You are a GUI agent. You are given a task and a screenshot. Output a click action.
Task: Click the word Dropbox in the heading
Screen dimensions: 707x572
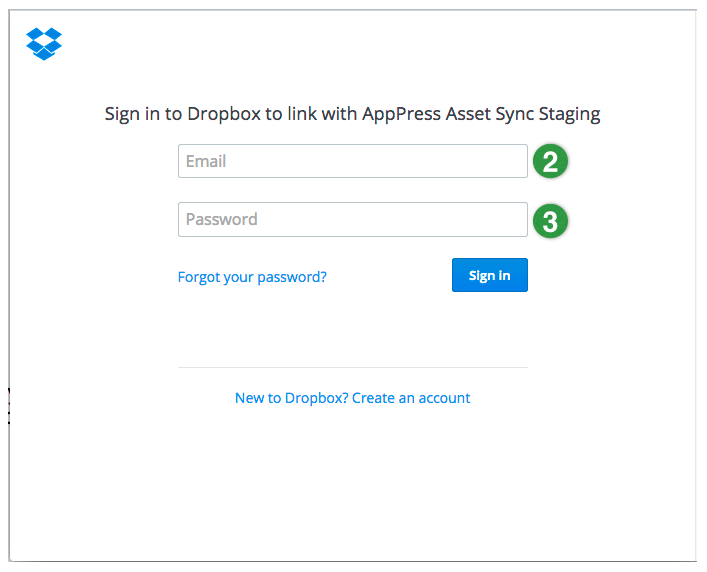coord(224,114)
